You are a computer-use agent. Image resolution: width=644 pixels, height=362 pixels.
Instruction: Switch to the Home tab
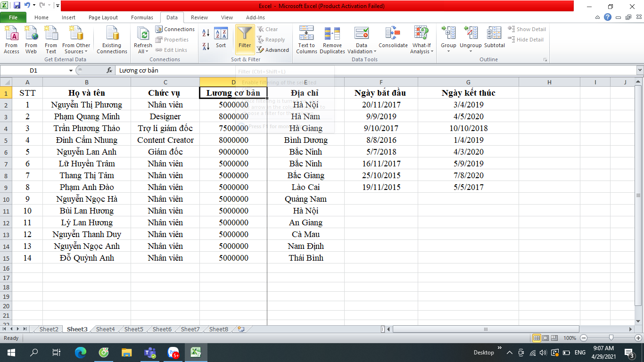tap(41, 17)
